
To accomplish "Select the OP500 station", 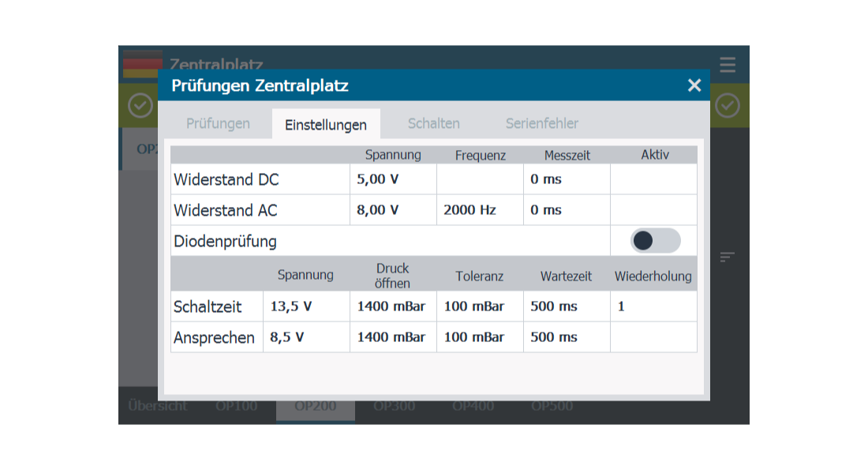I will [x=552, y=405].
